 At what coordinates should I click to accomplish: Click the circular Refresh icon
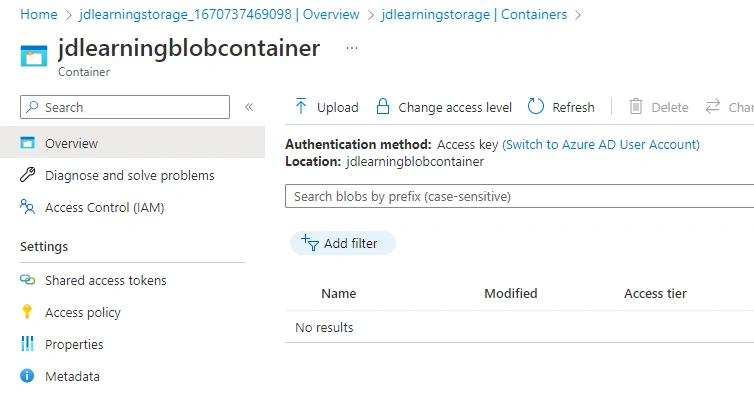536,106
